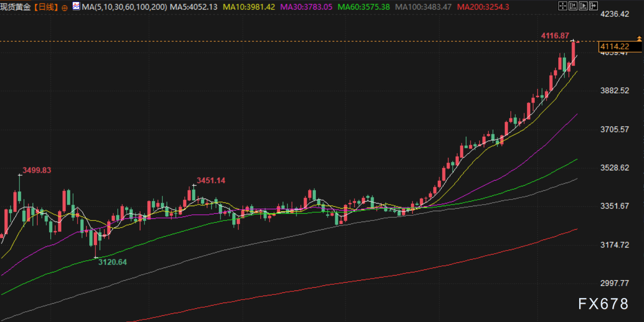Select the green MA60:3575.38 legend
The height and width of the screenshot is (322, 644).
coord(364,7)
